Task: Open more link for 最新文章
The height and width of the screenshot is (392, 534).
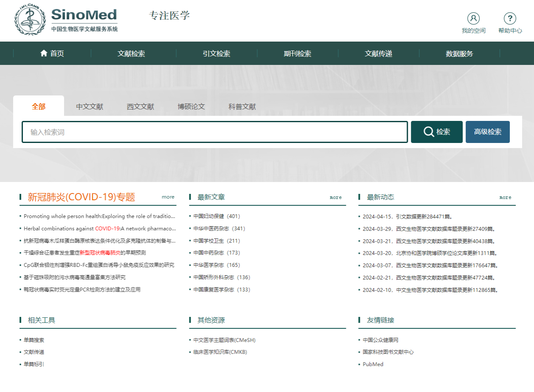Action: 336,197
